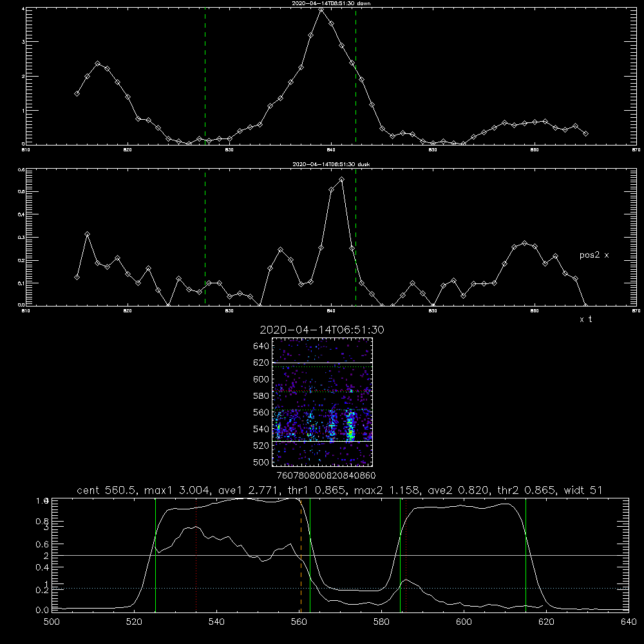Select 'cent 560.5' in the stats title
The width and height of the screenshot is (644, 644).
tap(106, 490)
